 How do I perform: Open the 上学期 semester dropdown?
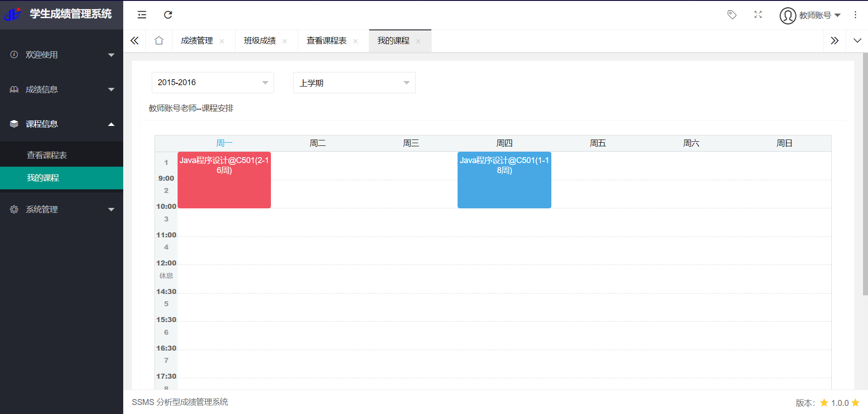click(354, 82)
